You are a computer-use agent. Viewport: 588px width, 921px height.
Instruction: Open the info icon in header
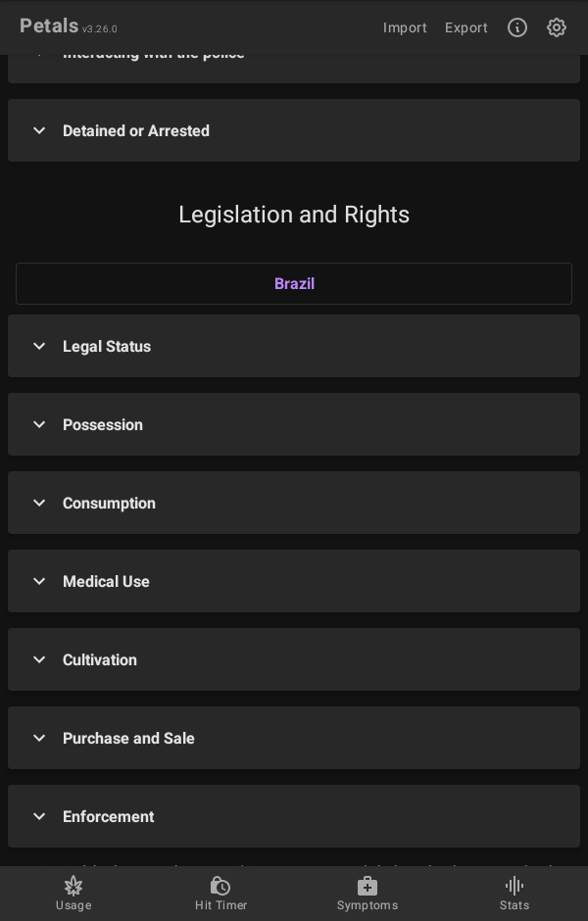coord(517,27)
